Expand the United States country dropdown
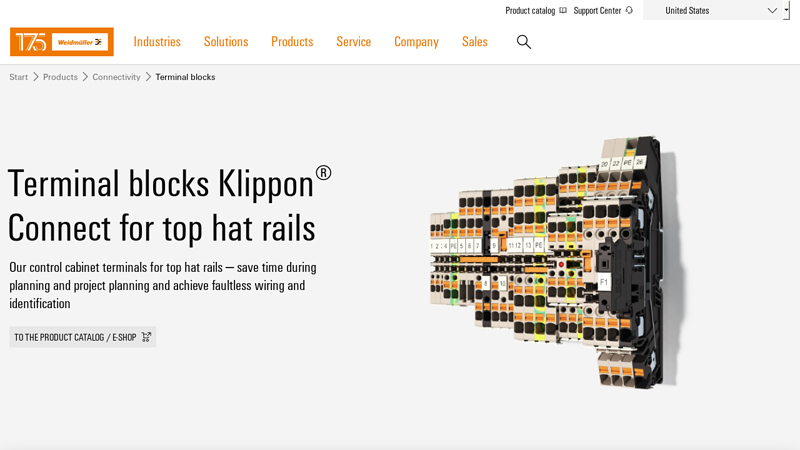 coord(712,10)
